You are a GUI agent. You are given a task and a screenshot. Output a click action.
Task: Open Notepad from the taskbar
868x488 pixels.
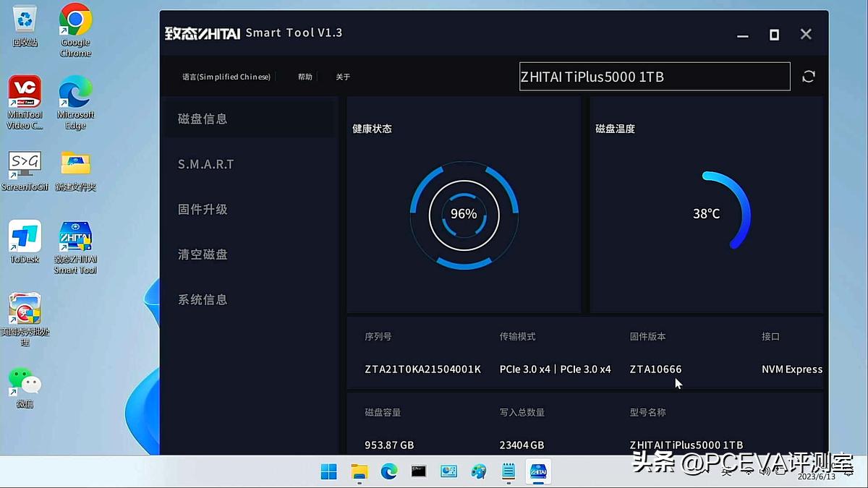(509, 471)
